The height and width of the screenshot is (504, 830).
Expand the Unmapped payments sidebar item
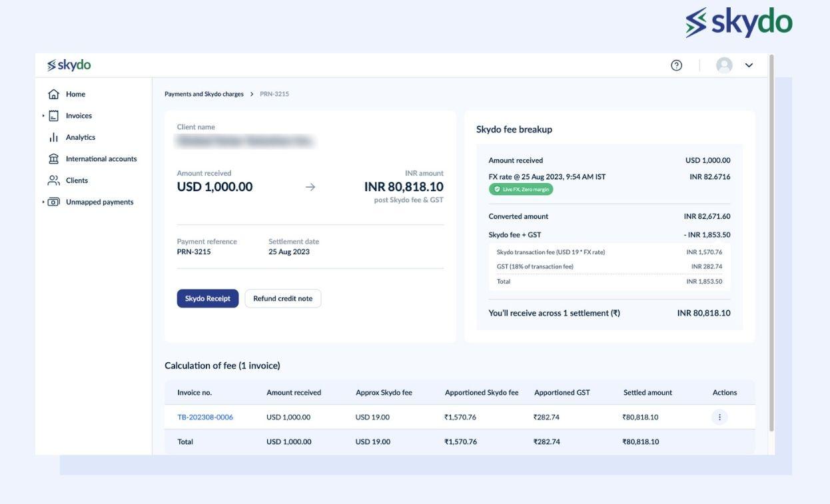42,200
